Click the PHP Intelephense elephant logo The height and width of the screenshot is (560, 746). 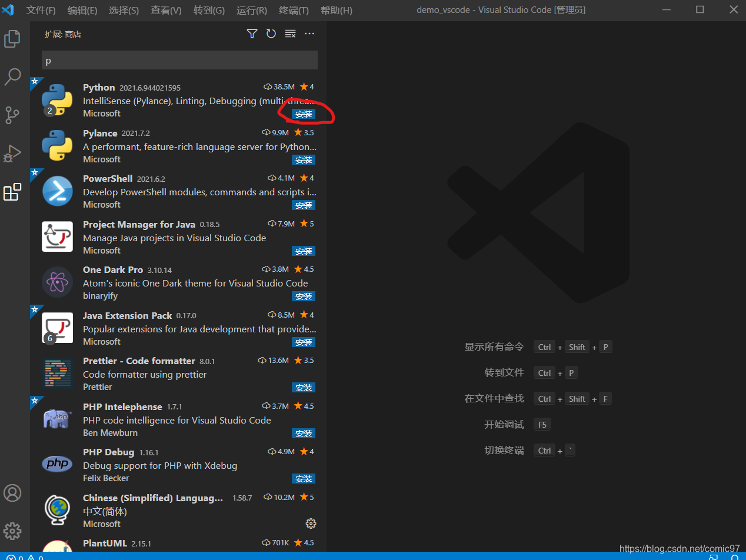57,419
